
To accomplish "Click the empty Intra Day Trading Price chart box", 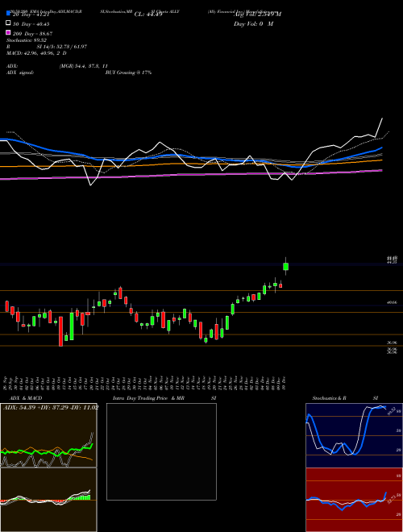I will [x=161, y=451].
